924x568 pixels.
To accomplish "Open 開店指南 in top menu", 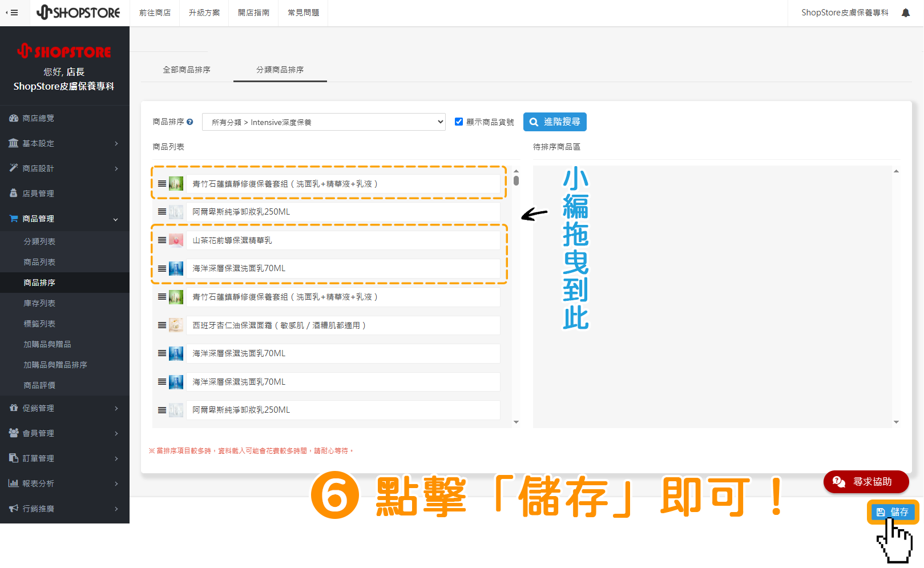I will pos(254,13).
